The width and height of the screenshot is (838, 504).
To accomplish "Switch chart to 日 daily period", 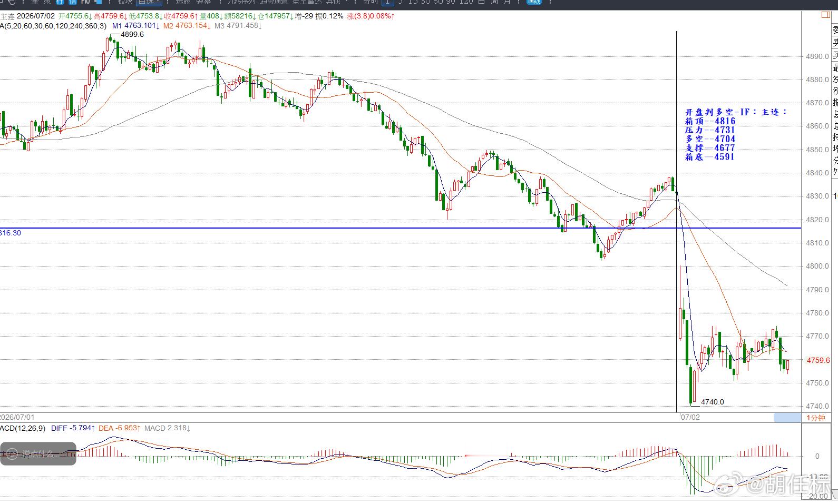I will coord(481,2).
